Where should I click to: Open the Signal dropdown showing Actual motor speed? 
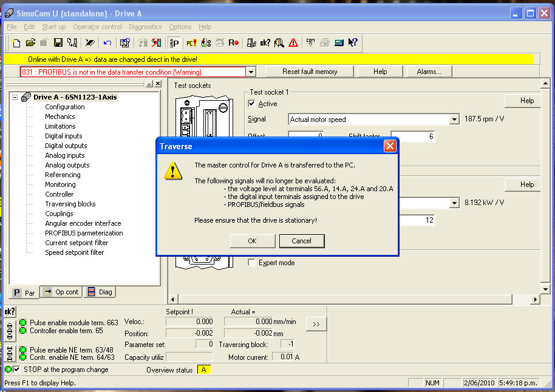point(454,120)
